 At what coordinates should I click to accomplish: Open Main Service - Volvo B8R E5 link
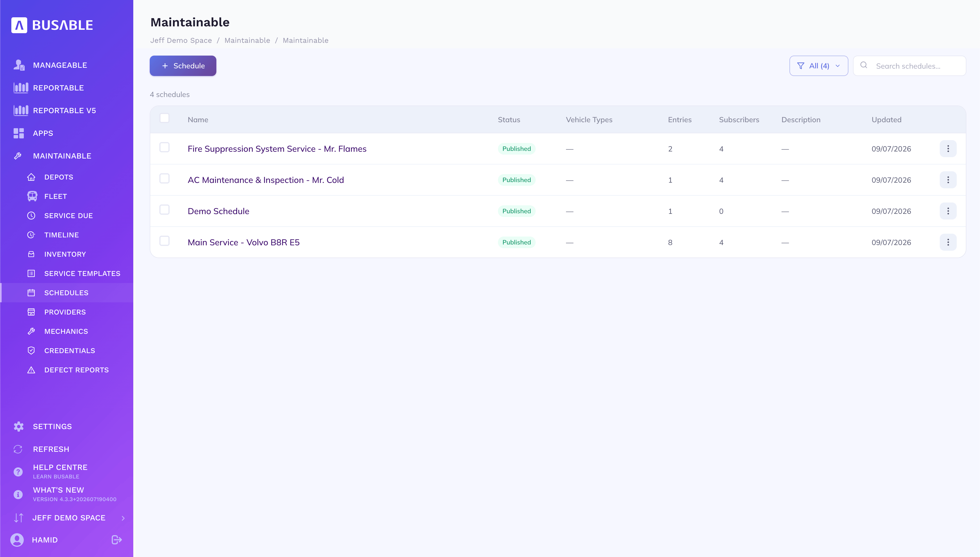244,242
